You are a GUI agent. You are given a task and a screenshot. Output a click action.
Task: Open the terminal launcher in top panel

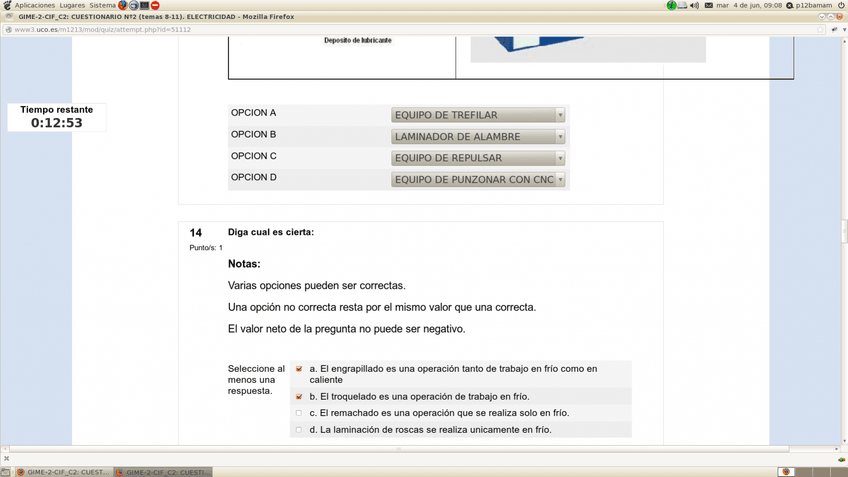tap(144, 5)
